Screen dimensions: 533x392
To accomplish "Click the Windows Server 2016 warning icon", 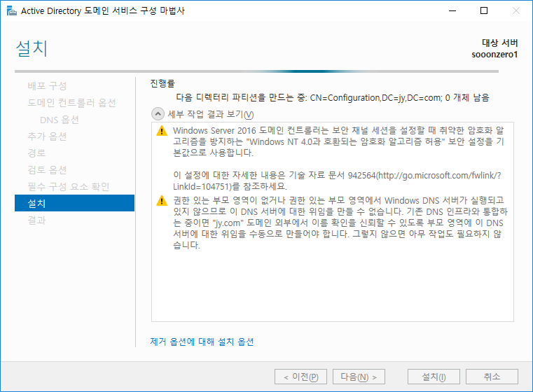I will tap(162, 131).
